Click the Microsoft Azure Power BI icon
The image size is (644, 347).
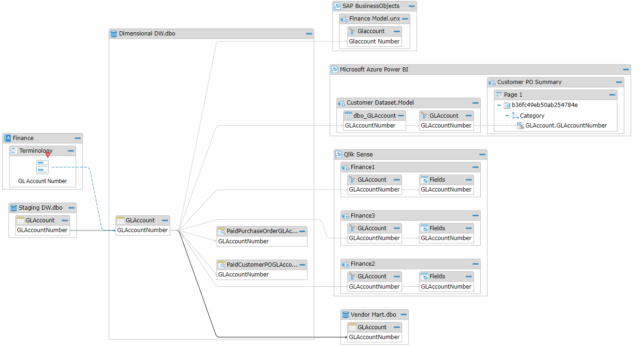point(334,70)
